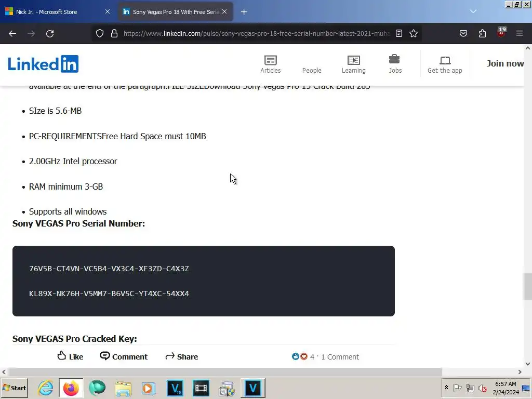Click the Sony VEGAS Pro Cracked Key heading

(75, 339)
